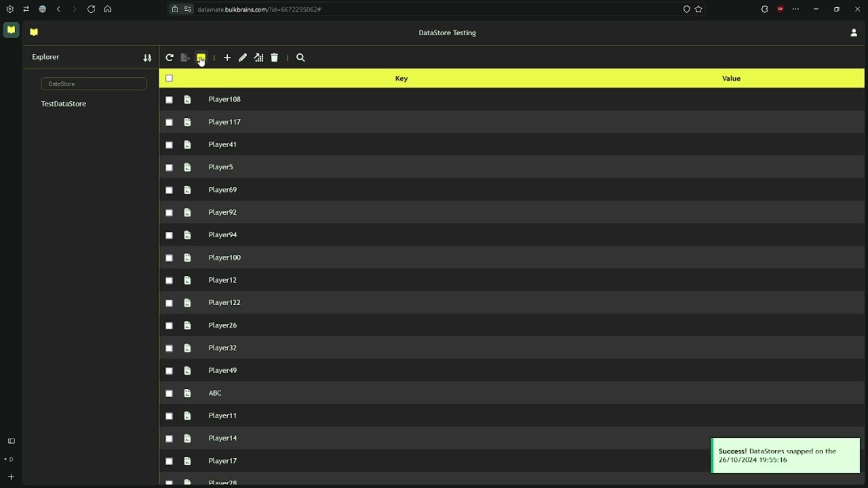Screen dimensions: 868x488
Task: Click the browser address bar URL
Action: coord(259,9)
